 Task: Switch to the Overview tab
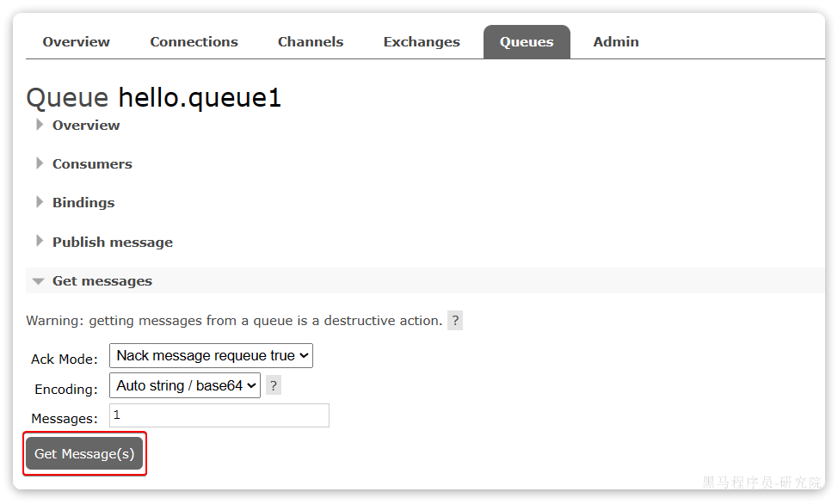(x=77, y=42)
